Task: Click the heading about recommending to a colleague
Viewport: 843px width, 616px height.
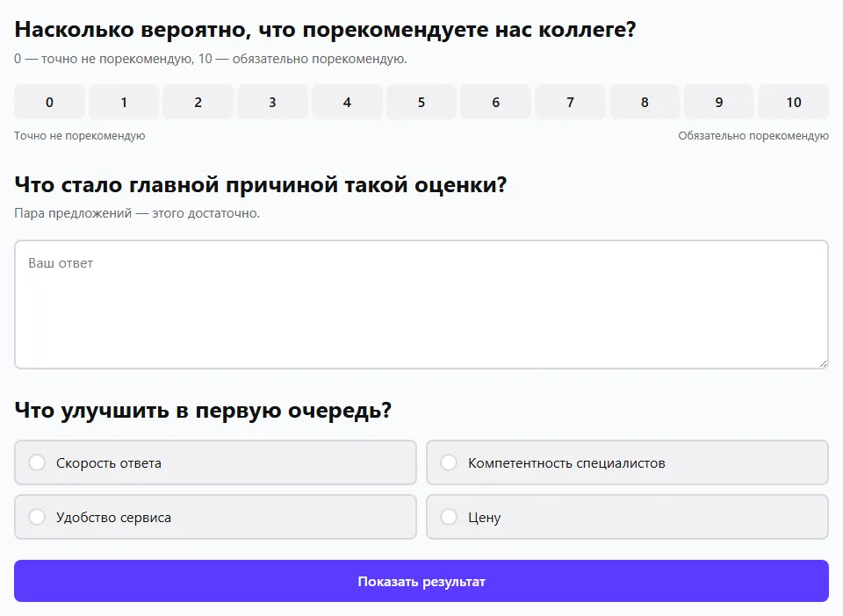Action: coord(325,30)
